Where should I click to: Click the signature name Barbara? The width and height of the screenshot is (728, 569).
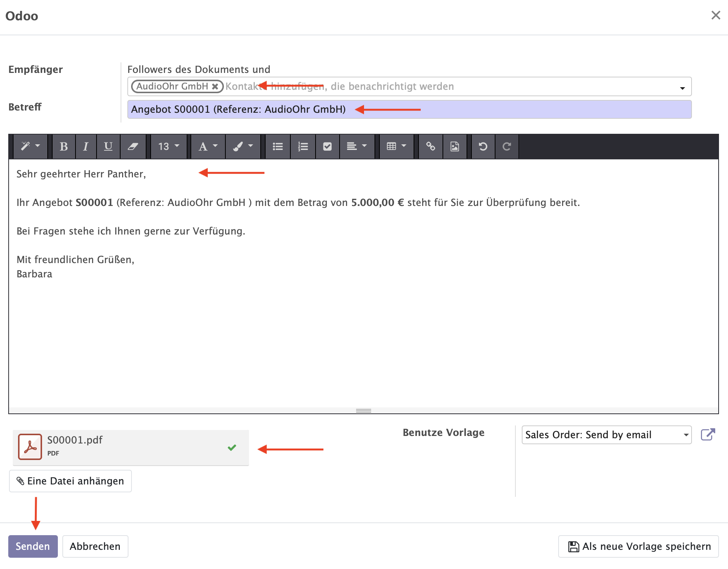coord(35,274)
